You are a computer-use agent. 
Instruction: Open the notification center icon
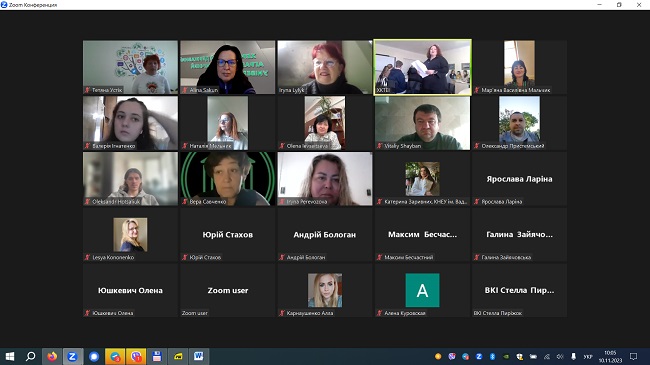pos(633,356)
